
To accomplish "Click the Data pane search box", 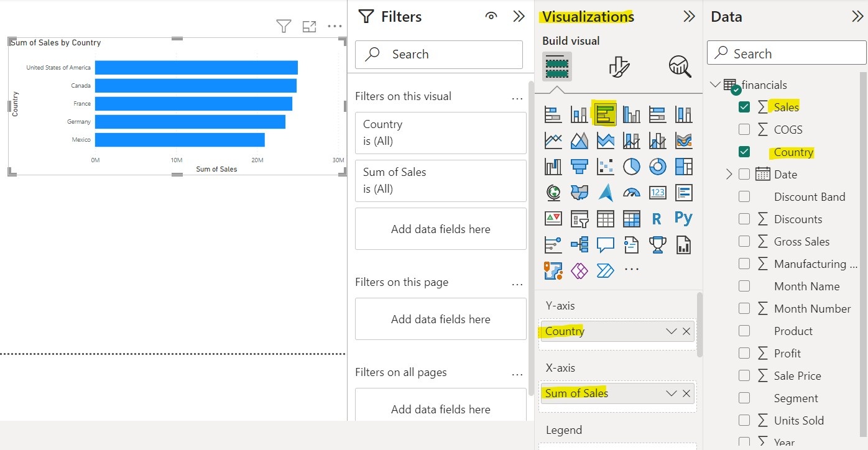I will [x=785, y=53].
